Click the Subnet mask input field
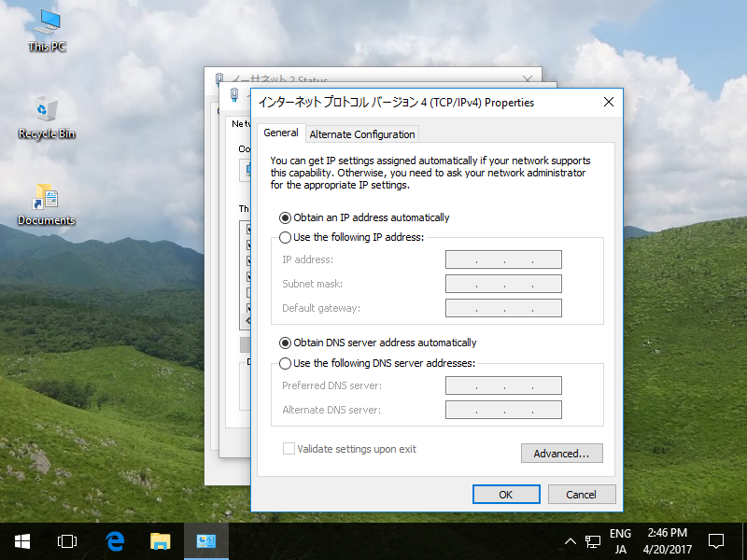Screen dimensions: 747x560 tap(503, 284)
